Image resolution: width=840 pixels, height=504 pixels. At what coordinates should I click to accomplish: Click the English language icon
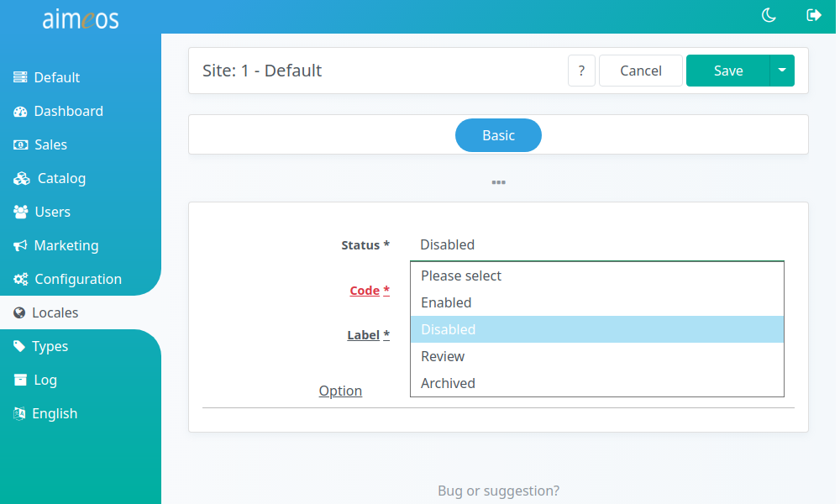(x=19, y=413)
